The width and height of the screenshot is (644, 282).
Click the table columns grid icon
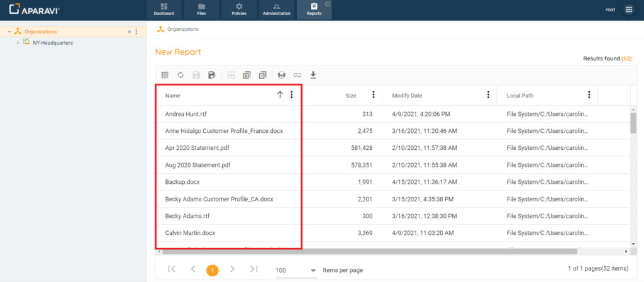pyautogui.click(x=165, y=75)
